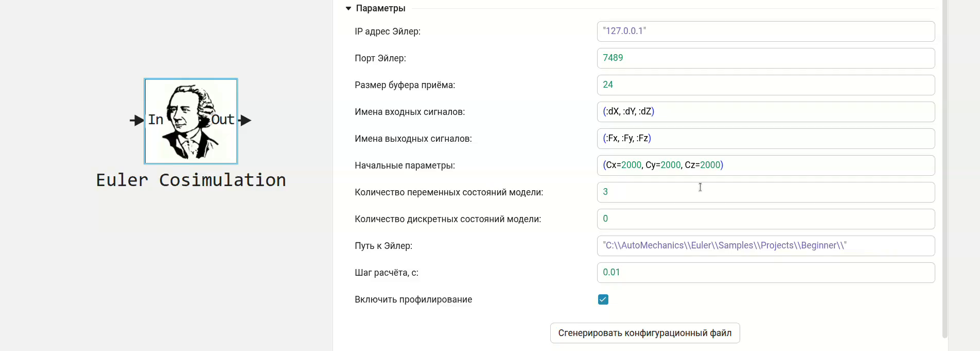Select the Euler Cosimulation block label
980x351 pixels.
190,180
